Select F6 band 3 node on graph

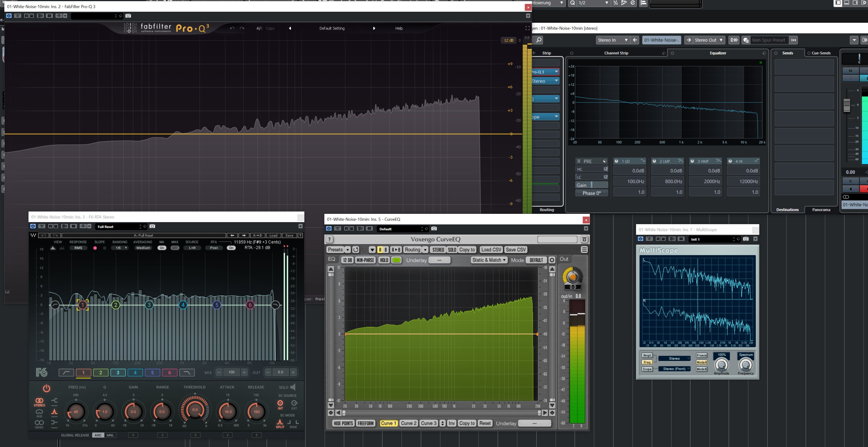pyautogui.click(x=149, y=305)
